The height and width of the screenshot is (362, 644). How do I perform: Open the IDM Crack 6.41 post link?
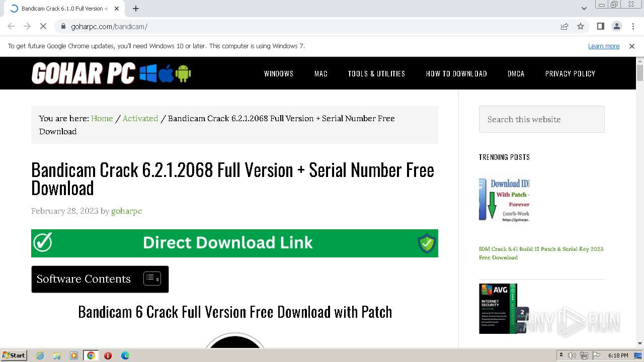pos(541,253)
